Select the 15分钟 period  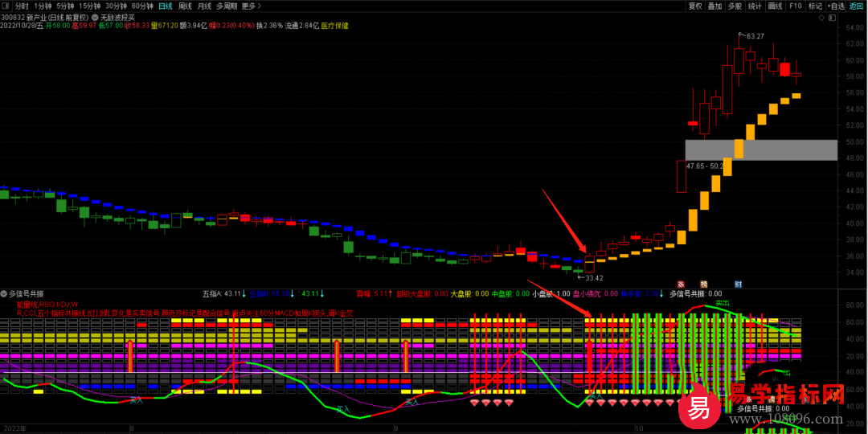click(x=90, y=6)
